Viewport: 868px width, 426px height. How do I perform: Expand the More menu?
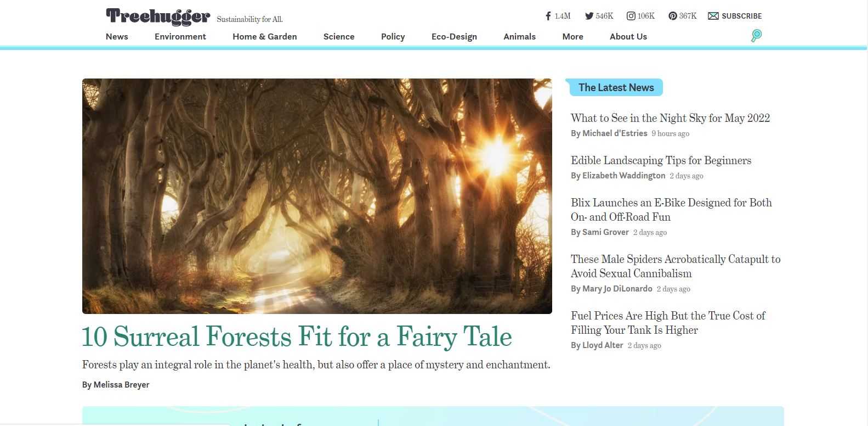coord(572,37)
